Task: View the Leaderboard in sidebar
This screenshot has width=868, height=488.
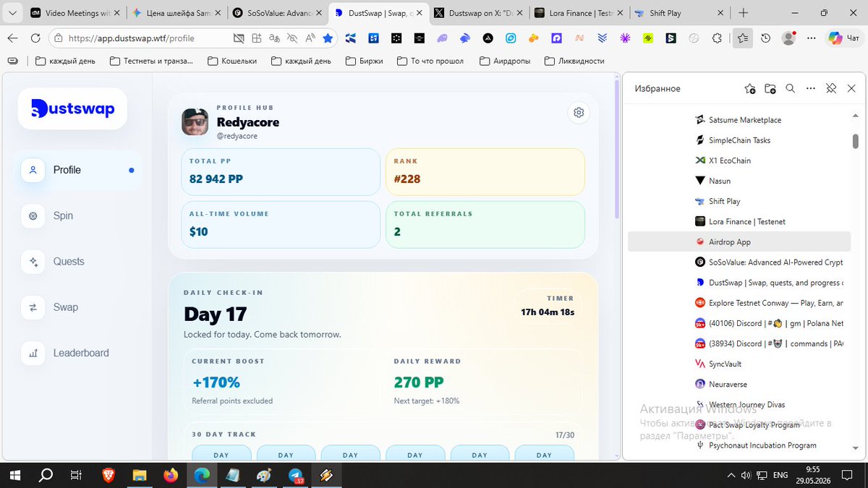Action: pos(80,353)
